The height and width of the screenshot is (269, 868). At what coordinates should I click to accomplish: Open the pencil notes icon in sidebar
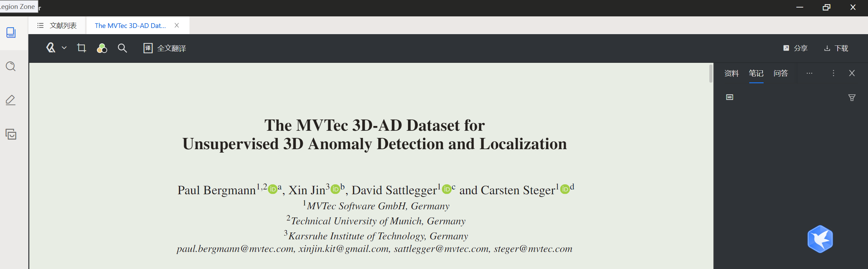[x=11, y=100]
